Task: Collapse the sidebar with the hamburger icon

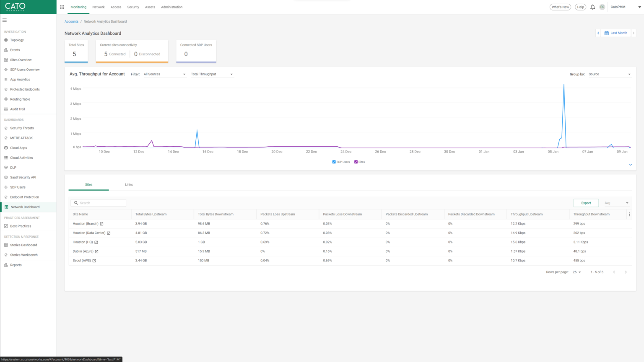Action: tap(5, 20)
